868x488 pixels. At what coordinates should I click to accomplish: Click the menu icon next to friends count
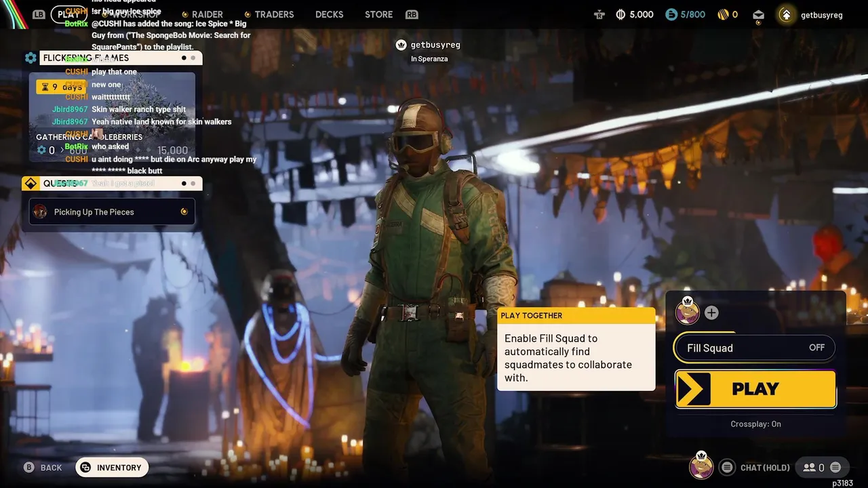pyautogui.click(x=835, y=467)
